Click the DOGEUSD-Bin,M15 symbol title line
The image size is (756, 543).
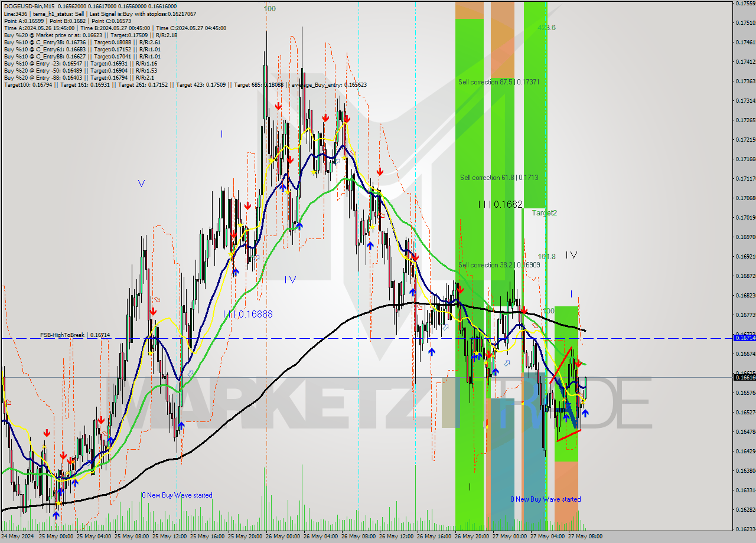coord(90,6)
